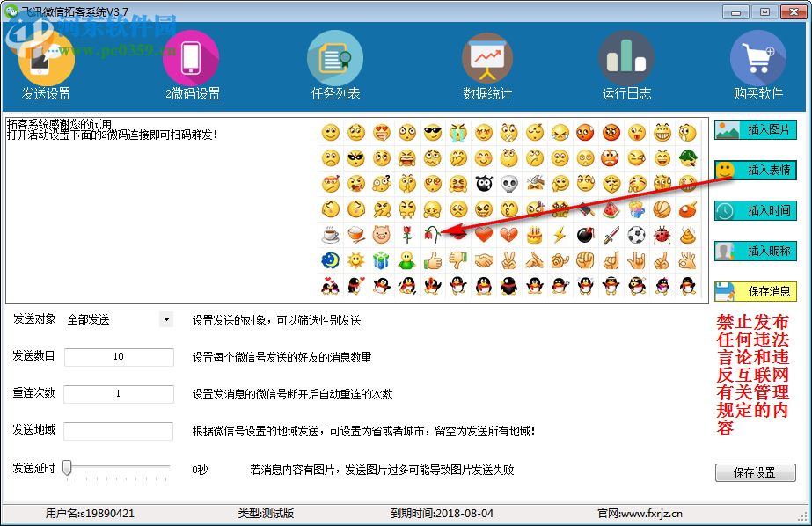Insert the ping pong paddle emoji

[x=688, y=209]
